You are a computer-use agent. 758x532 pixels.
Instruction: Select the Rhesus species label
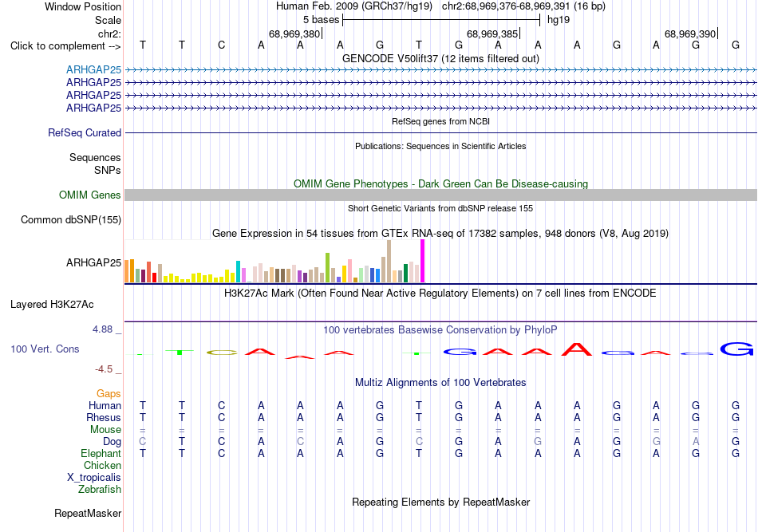[x=104, y=417]
